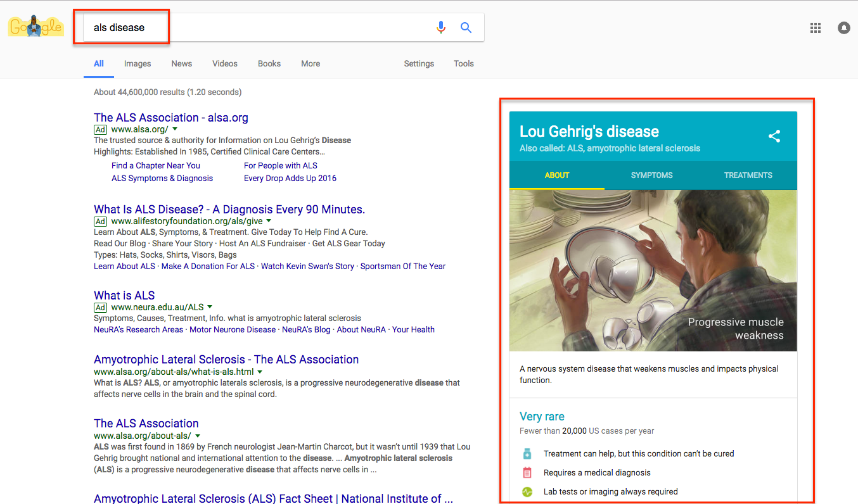Share the Lou Gehrig's disease panel
858x504 pixels.
[774, 136]
